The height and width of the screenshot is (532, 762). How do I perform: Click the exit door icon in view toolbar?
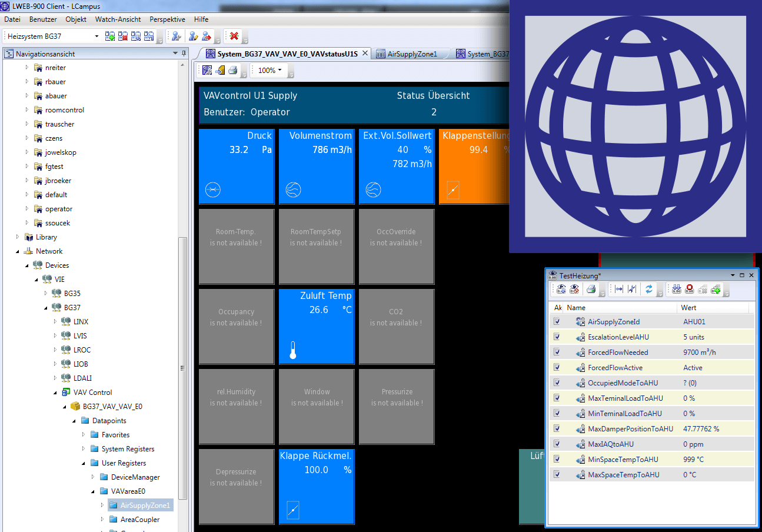(x=220, y=71)
